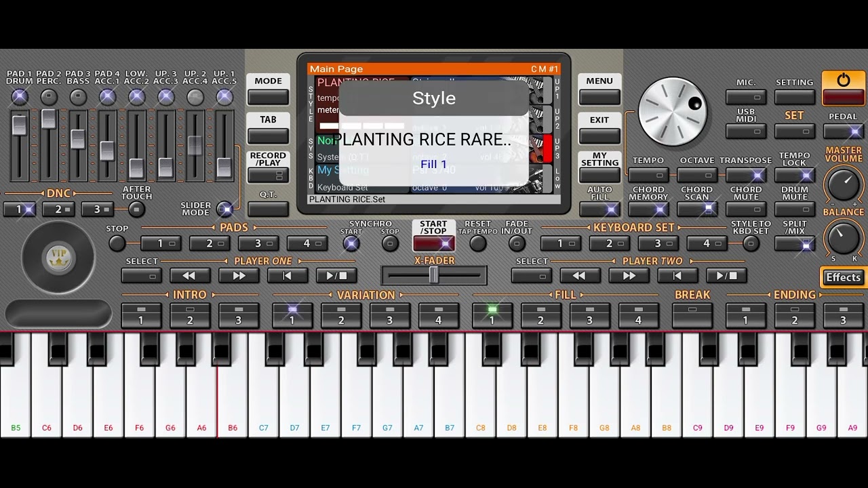Skip Player Two to start
Viewport: 868px width, 488px height.
(677, 276)
